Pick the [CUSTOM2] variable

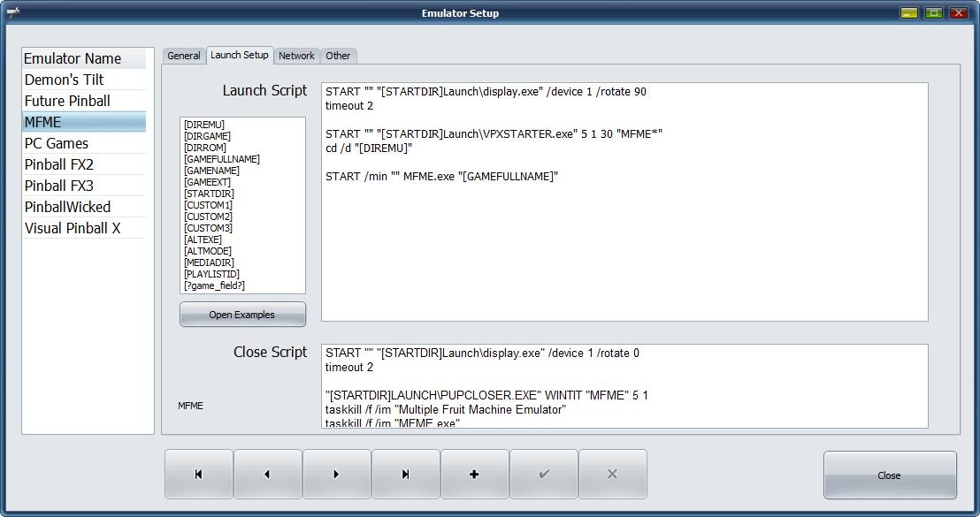[208, 217]
